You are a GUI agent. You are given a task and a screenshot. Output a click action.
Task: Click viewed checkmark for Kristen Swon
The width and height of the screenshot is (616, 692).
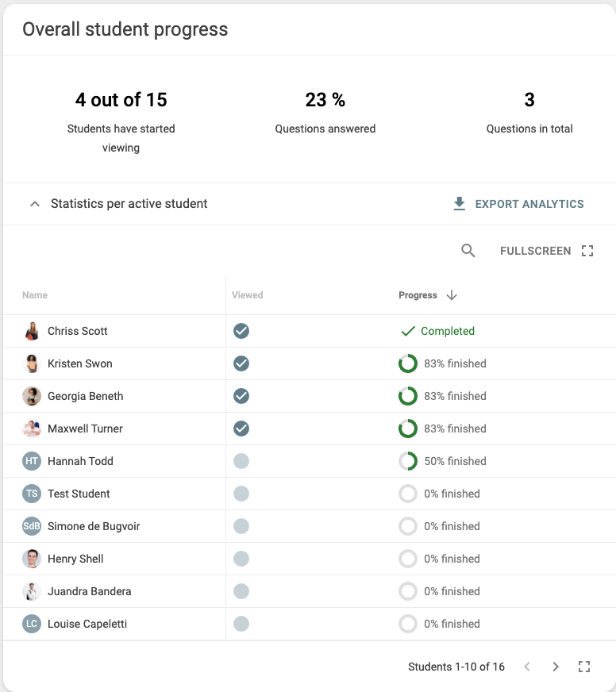click(241, 363)
